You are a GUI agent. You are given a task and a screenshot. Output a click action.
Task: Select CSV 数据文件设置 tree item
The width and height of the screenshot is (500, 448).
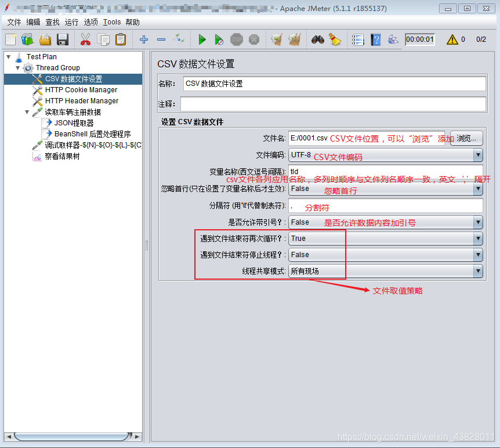(x=74, y=79)
